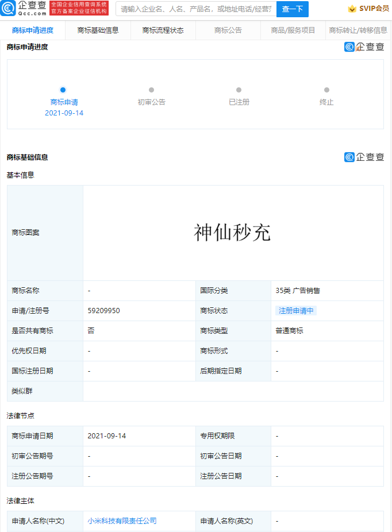Screen dimensions: 392x532
Task: Click the SVIP crown icon
Action: pos(352,9)
